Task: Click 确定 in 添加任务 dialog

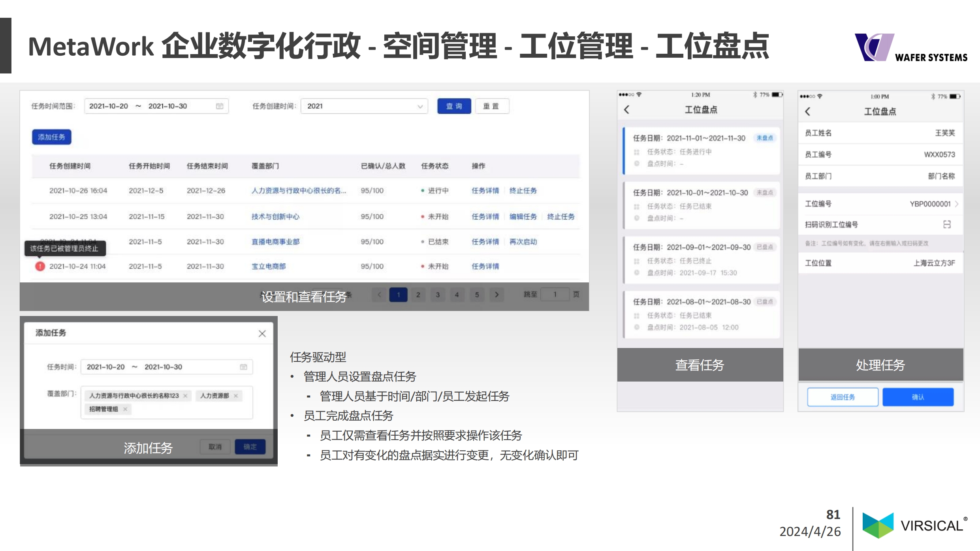Action: click(250, 447)
